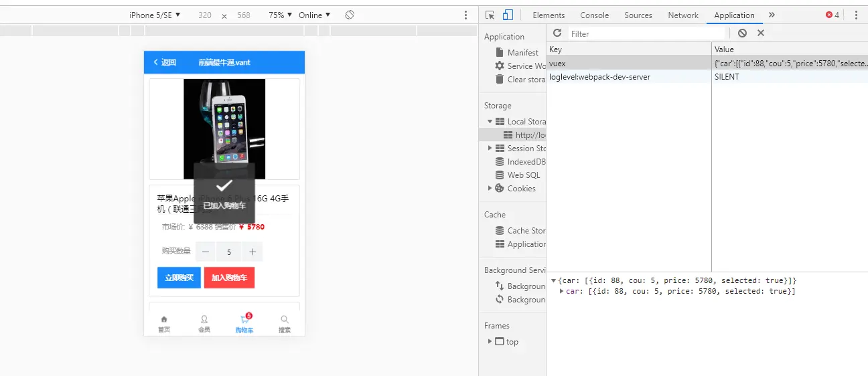Click the Filter input field
Viewport: 868px width, 376px height.
(x=648, y=33)
